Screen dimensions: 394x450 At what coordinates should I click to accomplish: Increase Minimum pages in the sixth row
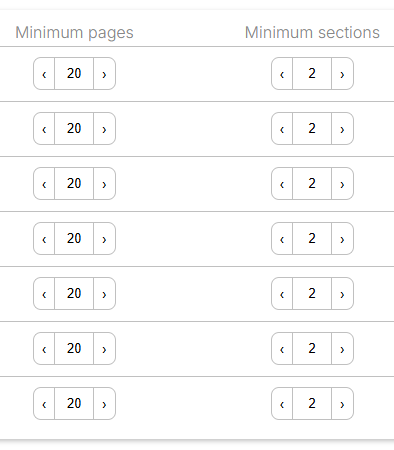(x=104, y=349)
